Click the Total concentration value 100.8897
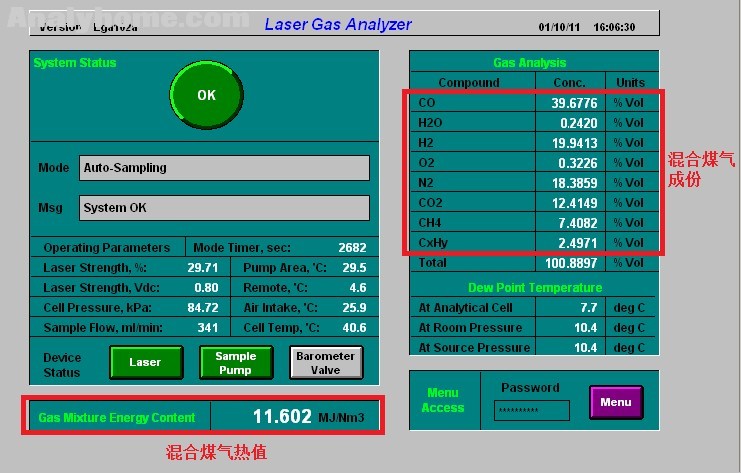The height and width of the screenshot is (473, 741). tap(571, 263)
